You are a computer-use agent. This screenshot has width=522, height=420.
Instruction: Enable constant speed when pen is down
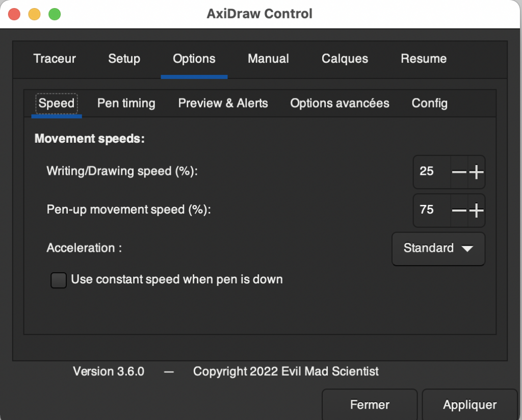click(59, 280)
